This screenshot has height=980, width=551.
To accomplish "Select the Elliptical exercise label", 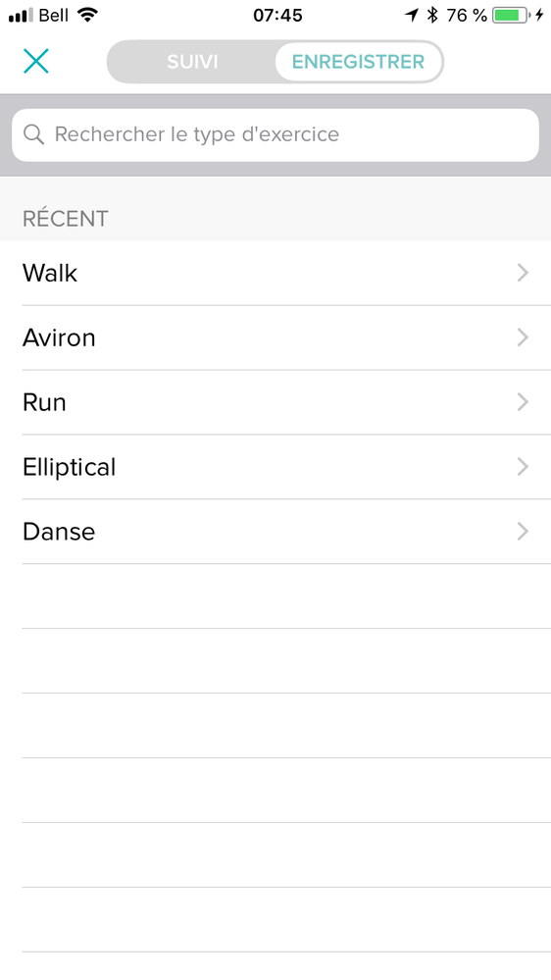I will point(70,467).
